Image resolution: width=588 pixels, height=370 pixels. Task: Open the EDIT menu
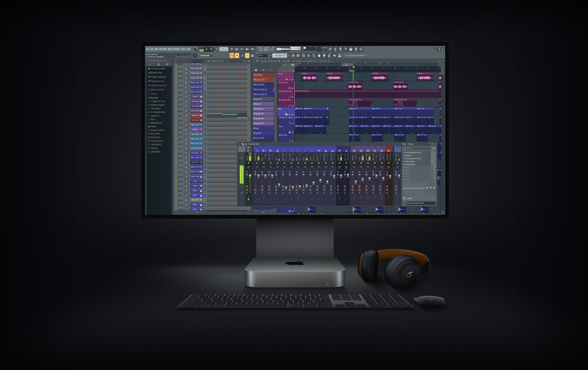pos(152,49)
